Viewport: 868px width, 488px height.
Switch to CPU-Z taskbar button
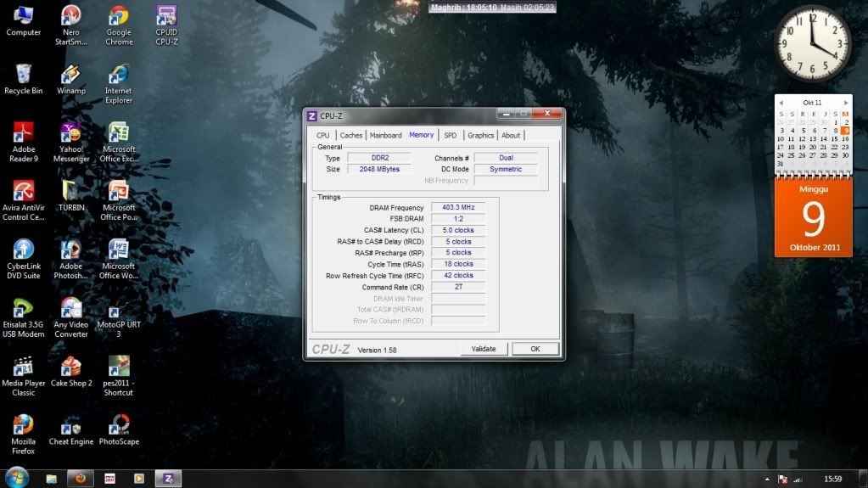168,479
